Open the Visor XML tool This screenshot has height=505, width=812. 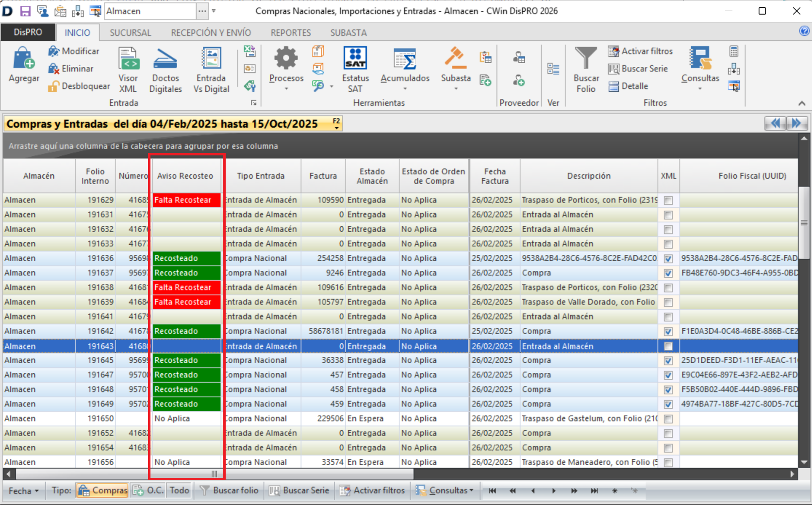[128, 59]
